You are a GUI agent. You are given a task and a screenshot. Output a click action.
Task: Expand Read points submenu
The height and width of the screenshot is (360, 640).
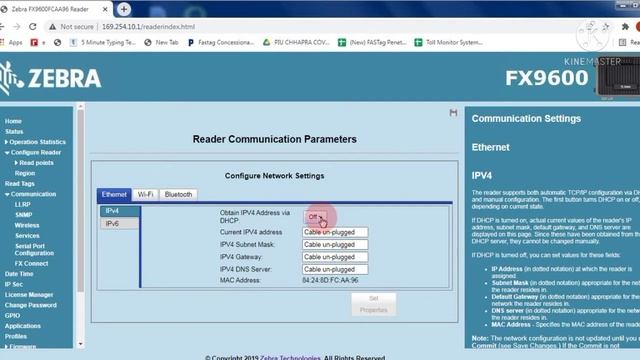coord(34,163)
